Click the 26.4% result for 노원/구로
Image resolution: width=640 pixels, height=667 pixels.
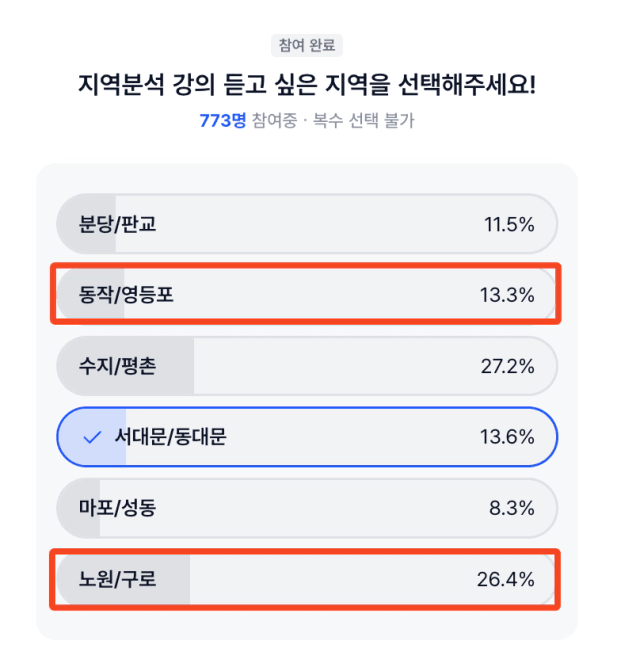(x=506, y=579)
